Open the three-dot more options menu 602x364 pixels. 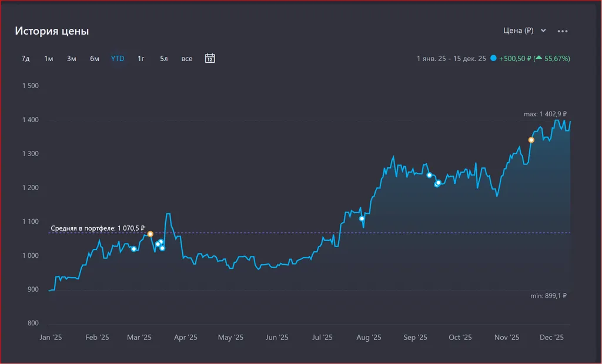[563, 31]
